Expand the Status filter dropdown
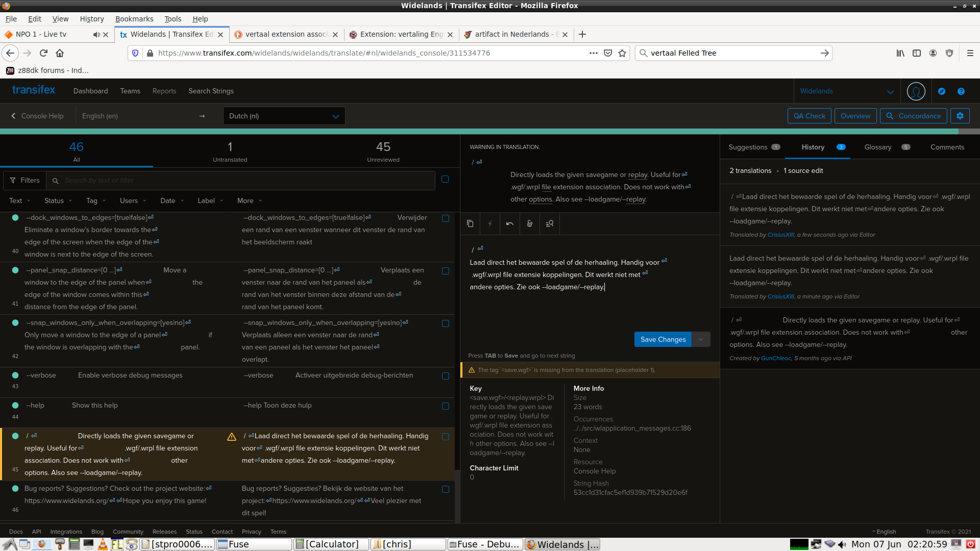Viewport: 980px width, 551px height. (x=58, y=201)
